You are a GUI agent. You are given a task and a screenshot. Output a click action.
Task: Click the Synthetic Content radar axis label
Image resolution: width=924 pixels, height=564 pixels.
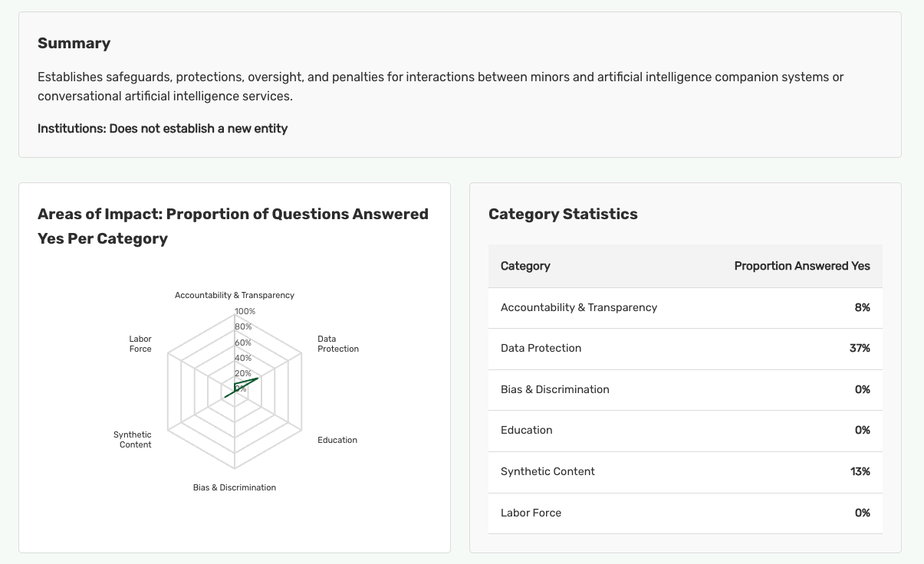[x=133, y=440]
